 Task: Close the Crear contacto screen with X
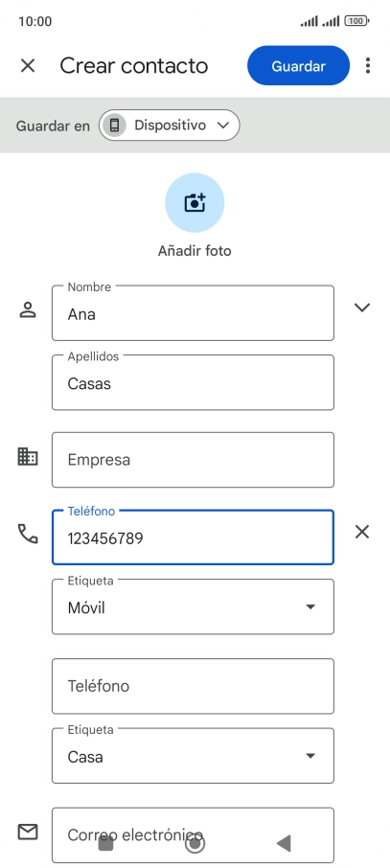tap(28, 66)
